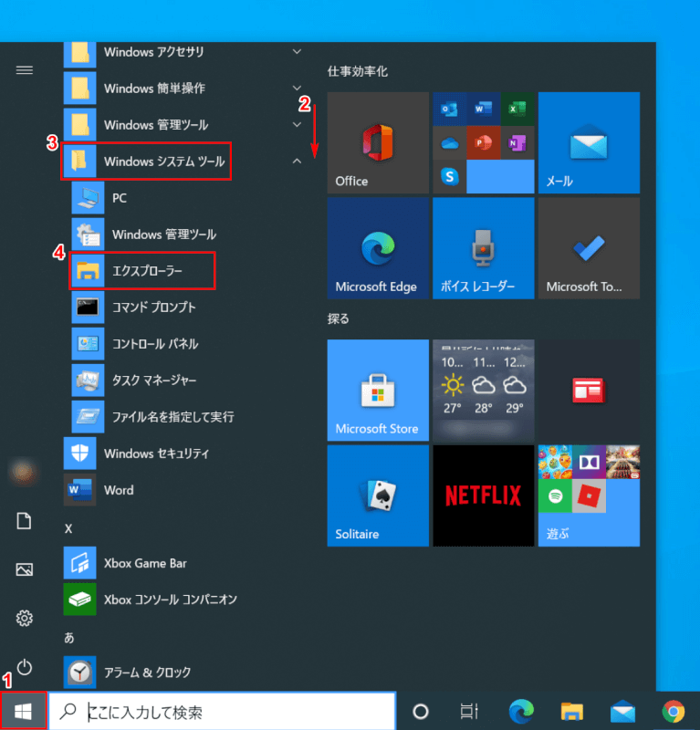Click the あ letter index header
Image resolution: width=700 pixels, height=730 pixels.
click(69, 638)
